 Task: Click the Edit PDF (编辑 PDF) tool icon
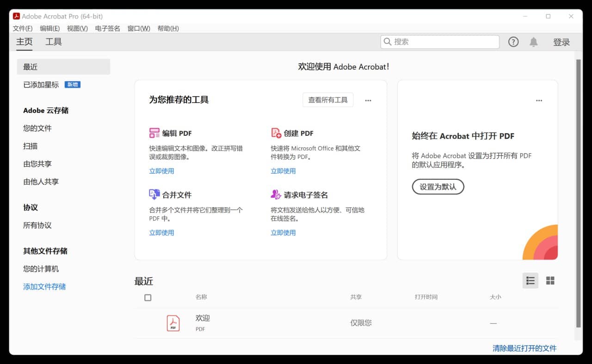click(154, 133)
